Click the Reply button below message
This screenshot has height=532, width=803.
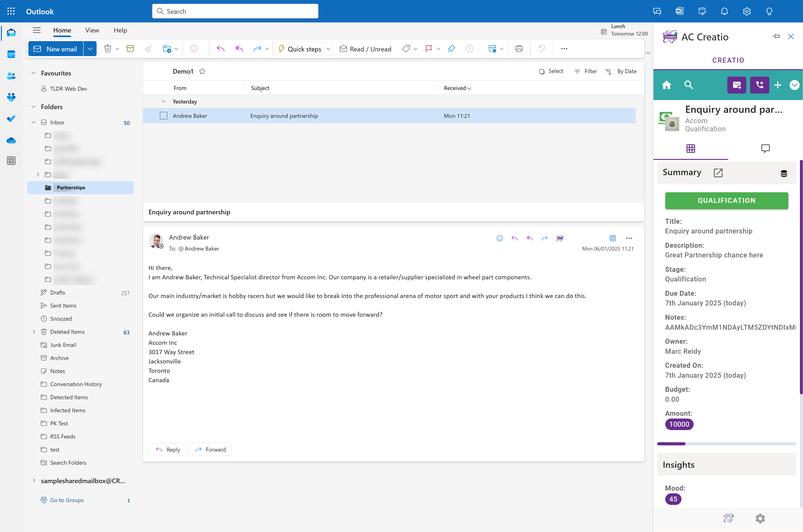click(167, 449)
